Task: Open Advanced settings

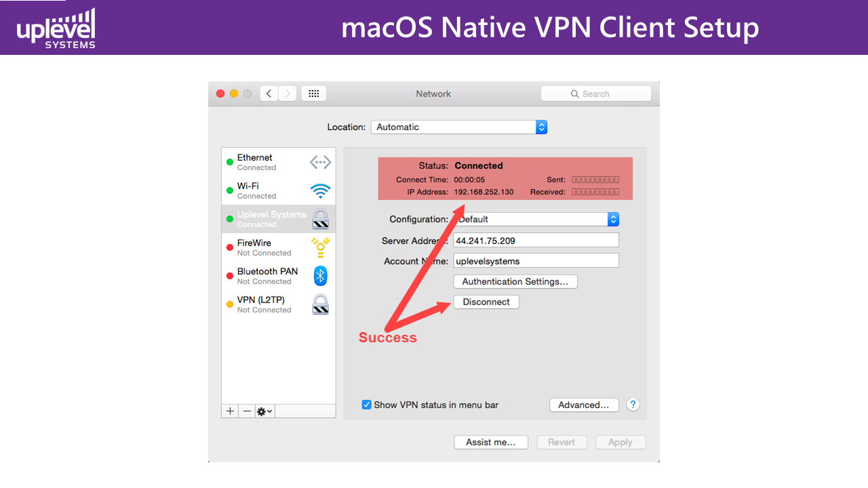Action: (584, 405)
